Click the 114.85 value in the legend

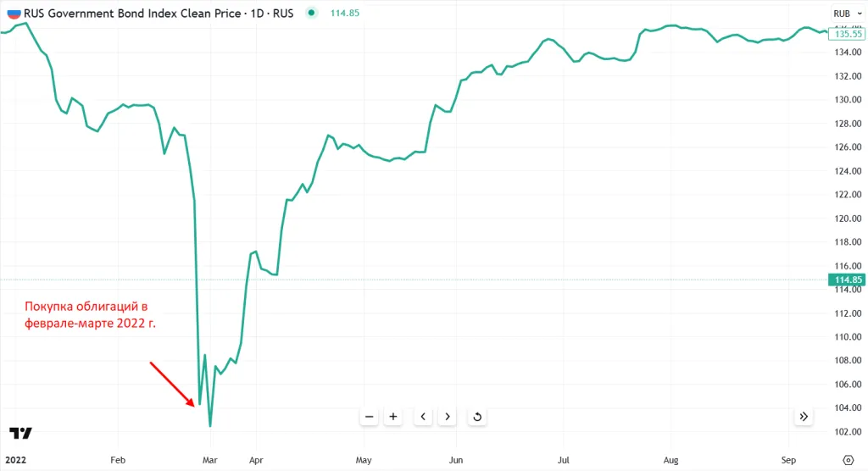tap(345, 14)
